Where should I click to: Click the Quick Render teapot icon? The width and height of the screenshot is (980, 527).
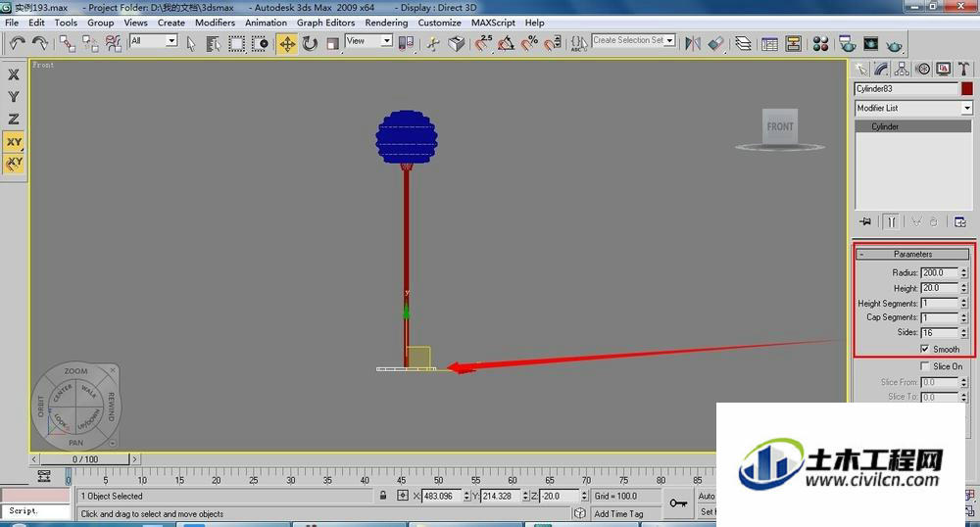pos(895,45)
